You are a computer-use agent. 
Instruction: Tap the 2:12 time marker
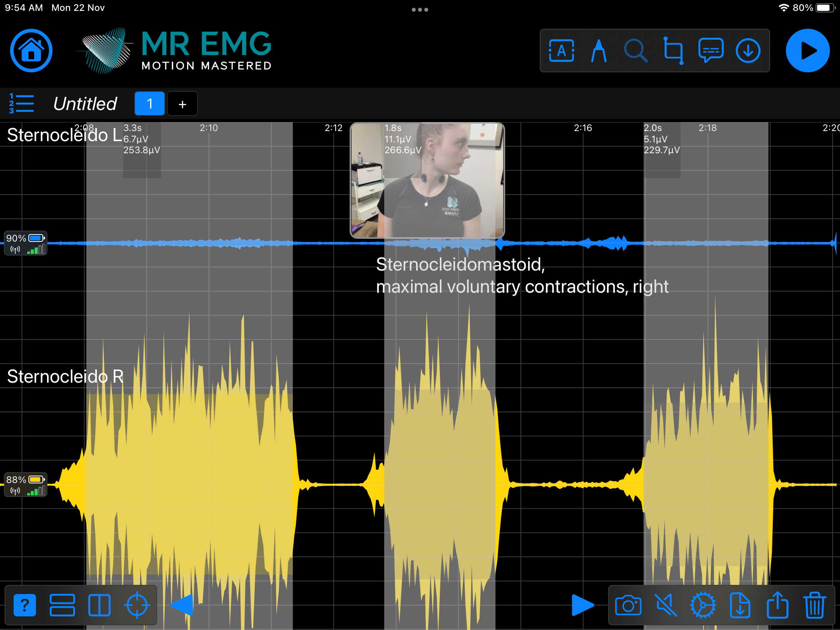(334, 128)
